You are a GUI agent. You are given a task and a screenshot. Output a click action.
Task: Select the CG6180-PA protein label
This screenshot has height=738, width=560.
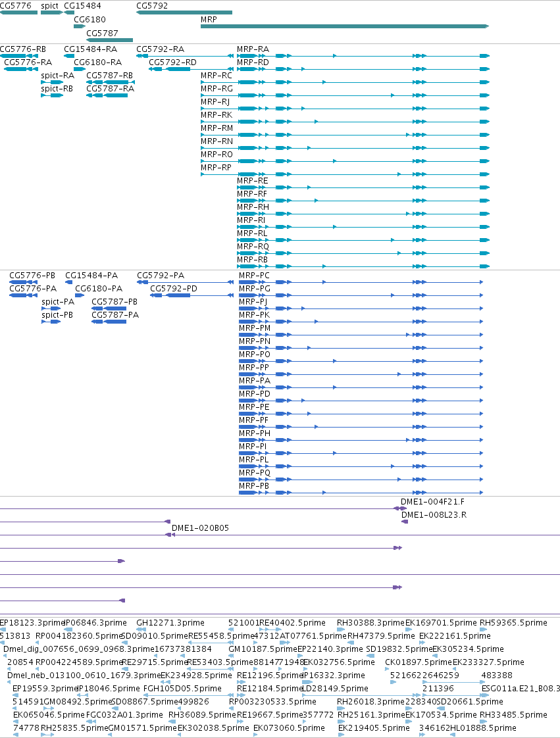(x=99, y=289)
